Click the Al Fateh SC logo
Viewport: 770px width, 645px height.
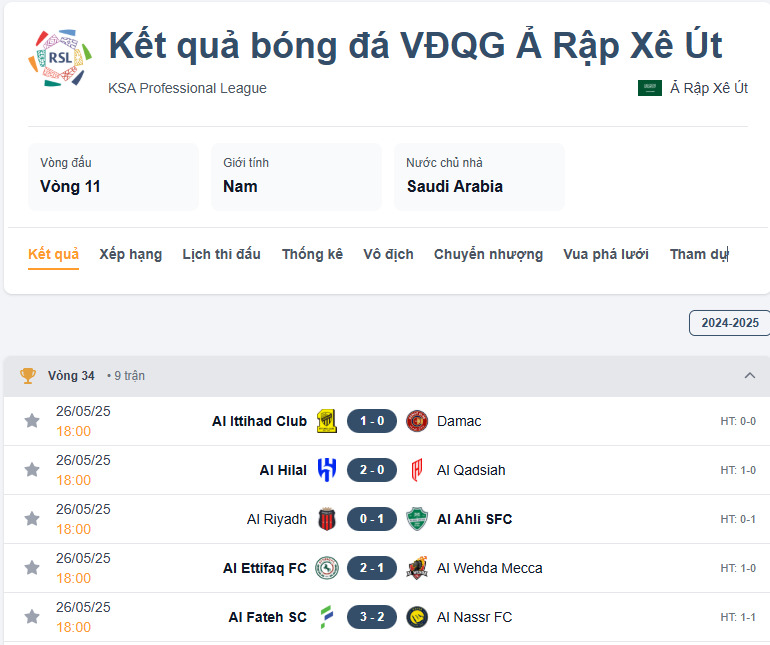click(x=326, y=617)
